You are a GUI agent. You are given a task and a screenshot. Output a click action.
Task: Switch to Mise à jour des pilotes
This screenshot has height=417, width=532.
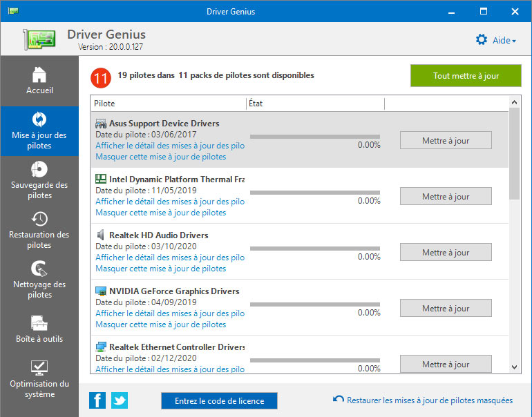[39, 131]
